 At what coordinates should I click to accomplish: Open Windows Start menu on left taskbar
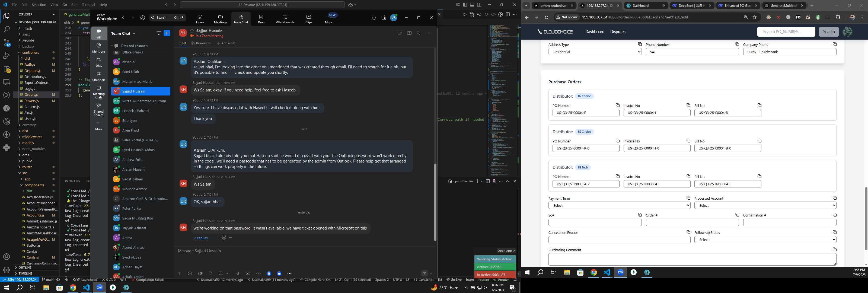click(6, 288)
